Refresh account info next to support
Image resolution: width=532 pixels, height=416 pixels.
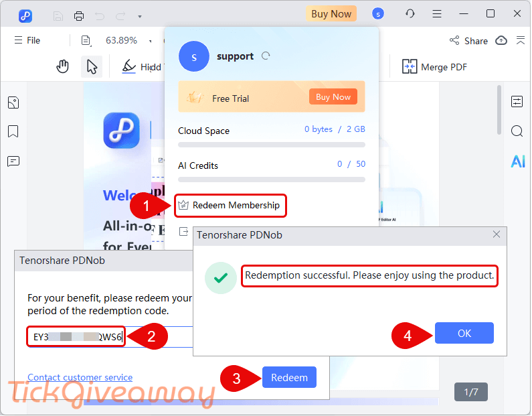pos(266,56)
